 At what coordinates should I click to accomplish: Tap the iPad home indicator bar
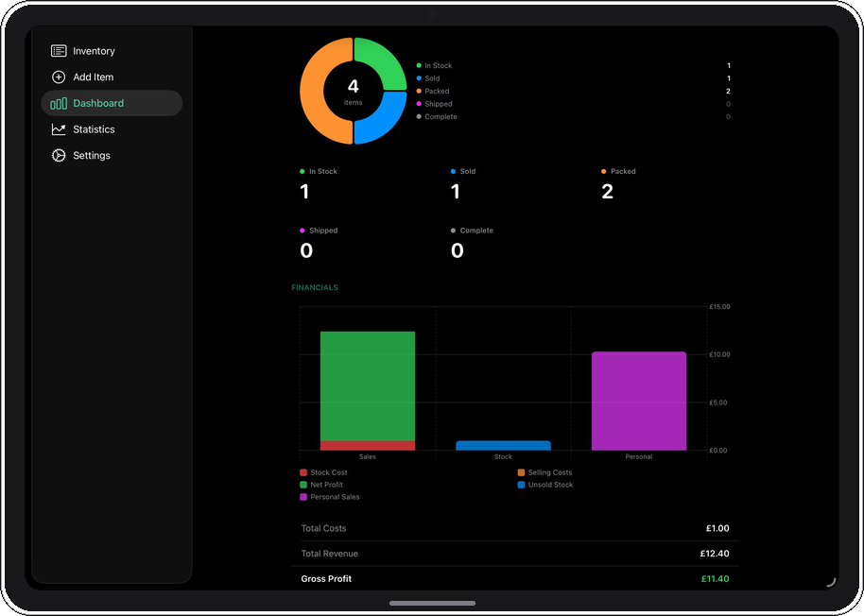click(x=432, y=603)
